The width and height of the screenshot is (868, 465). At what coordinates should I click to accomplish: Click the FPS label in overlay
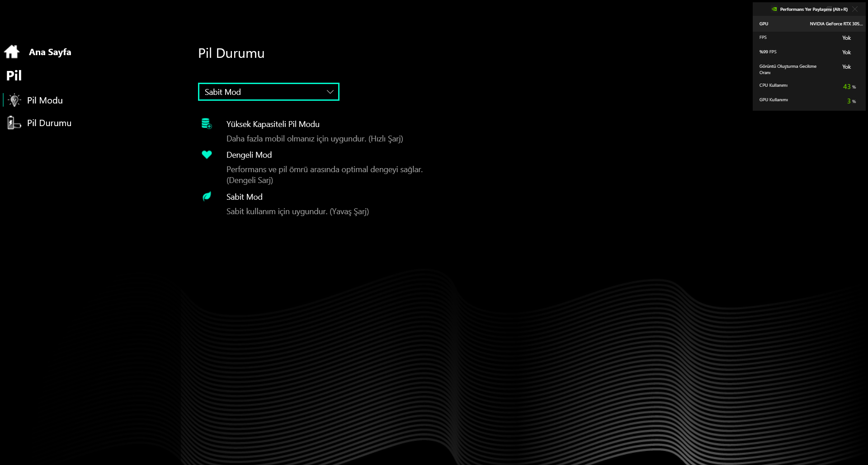tap(763, 38)
